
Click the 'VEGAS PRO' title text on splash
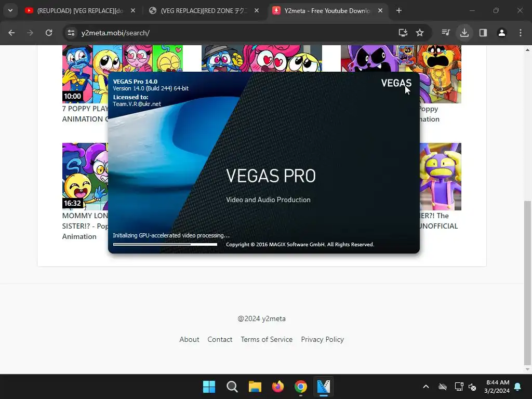click(271, 176)
